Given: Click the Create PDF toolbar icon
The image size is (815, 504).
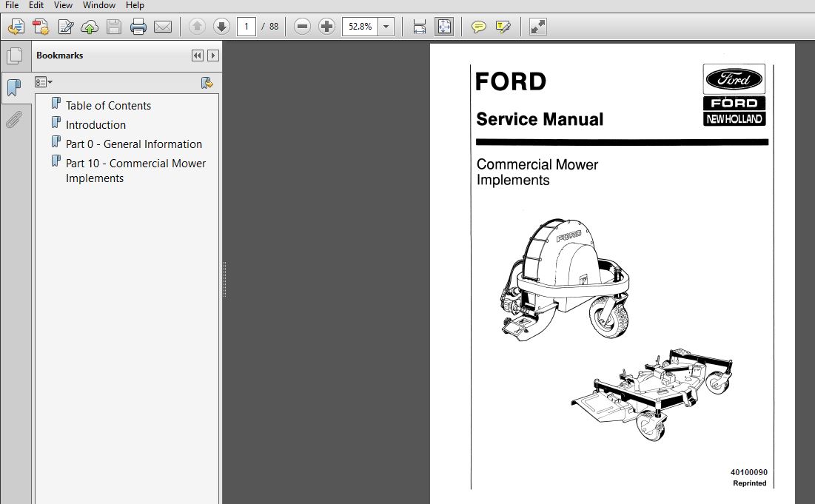Looking at the screenshot, I should pyautogui.click(x=41, y=27).
